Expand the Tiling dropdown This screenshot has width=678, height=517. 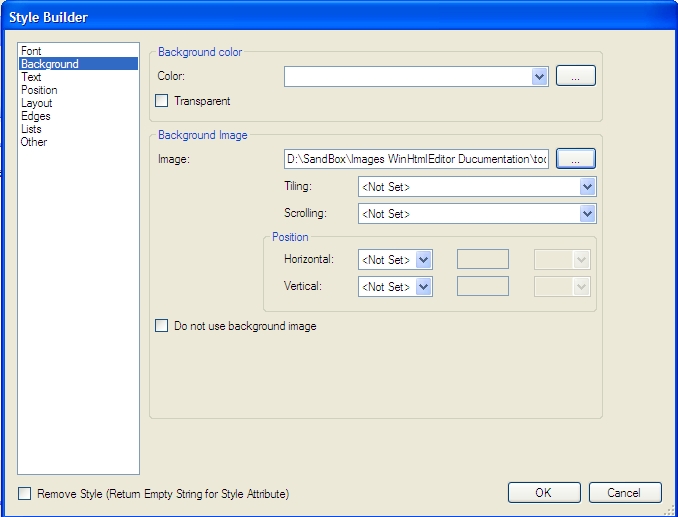[587, 187]
